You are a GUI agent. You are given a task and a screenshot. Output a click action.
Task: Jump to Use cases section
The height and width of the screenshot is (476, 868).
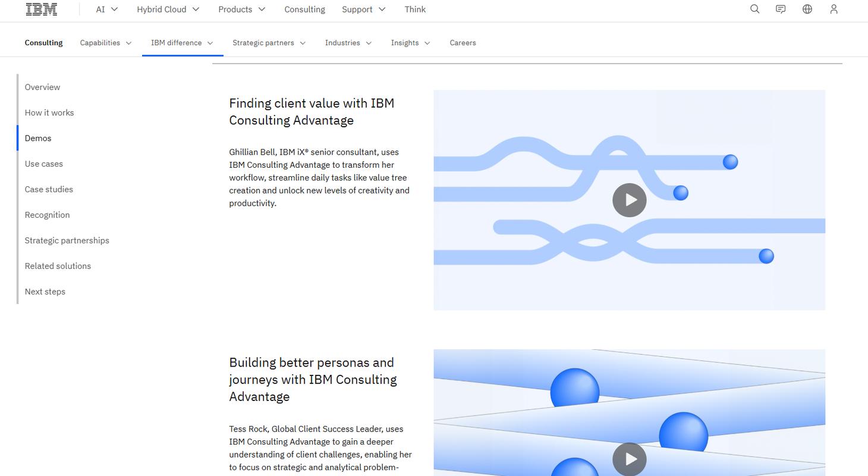coord(43,164)
